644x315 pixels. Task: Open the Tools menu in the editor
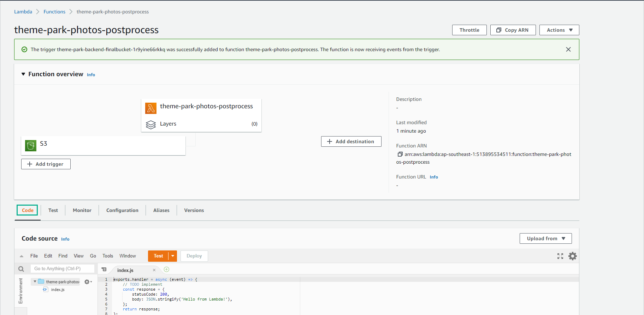pos(108,256)
